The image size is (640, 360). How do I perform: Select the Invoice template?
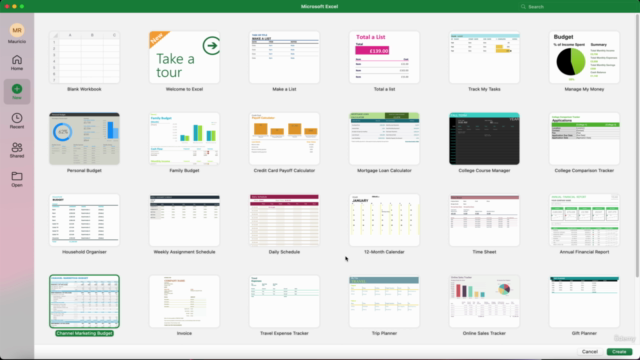pos(184,301)
